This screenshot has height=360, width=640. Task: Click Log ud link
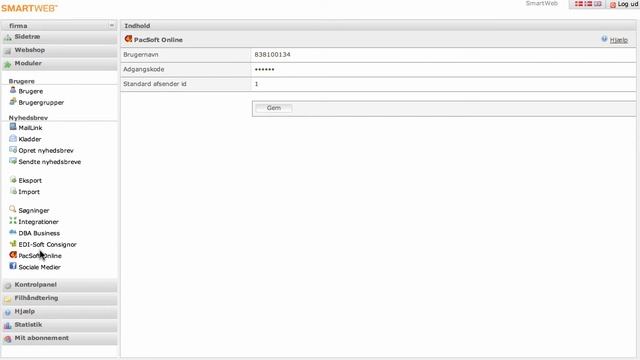pos(628,4)
